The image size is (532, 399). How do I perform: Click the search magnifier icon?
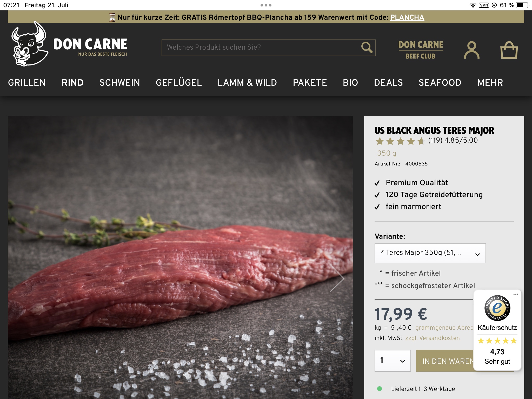pyautogui.click(x=367, y=48)
